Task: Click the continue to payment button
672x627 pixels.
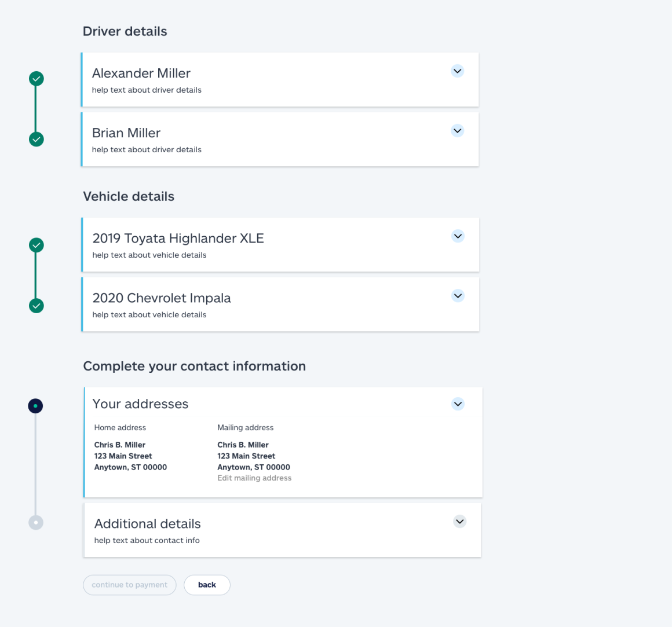Action: tap(129, 585)
